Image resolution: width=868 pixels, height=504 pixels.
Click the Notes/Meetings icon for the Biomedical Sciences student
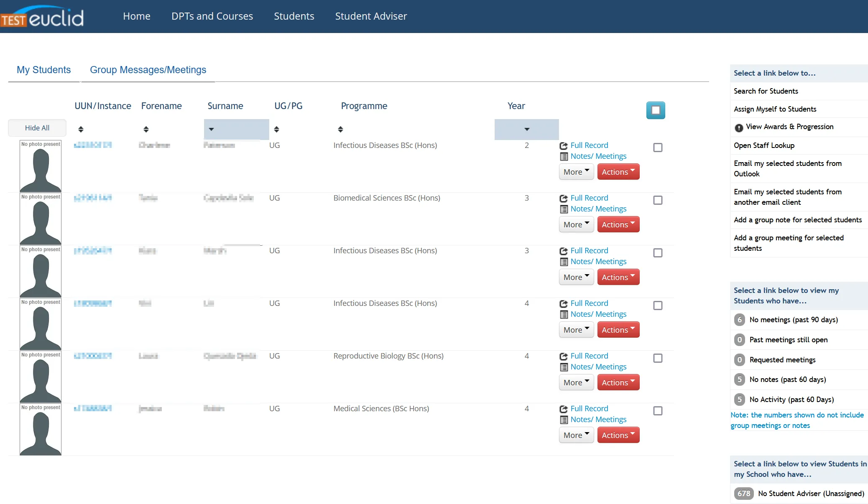pos(564,209)
